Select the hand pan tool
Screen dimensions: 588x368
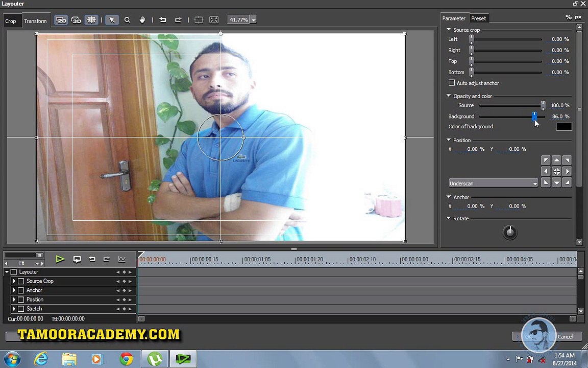(142, 20)
